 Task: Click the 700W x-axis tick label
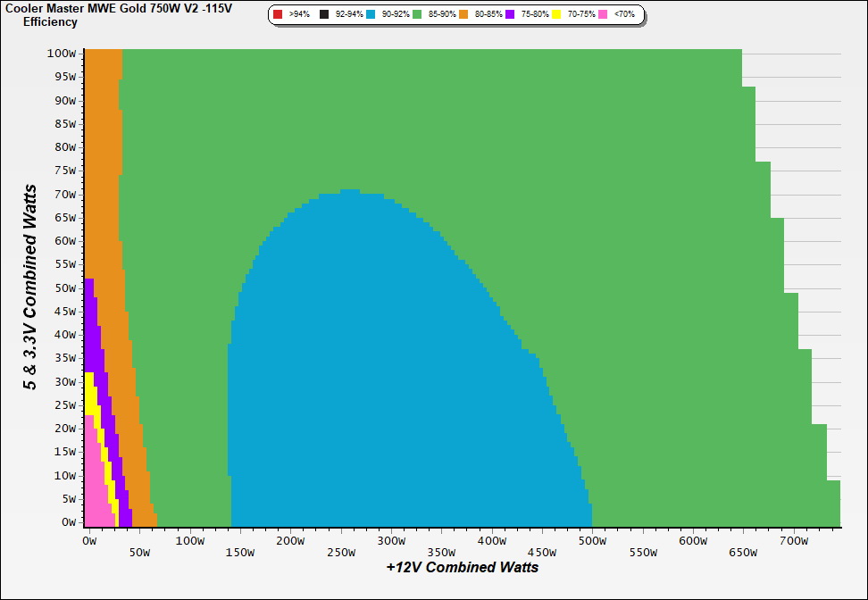click(x=794, y=541)
